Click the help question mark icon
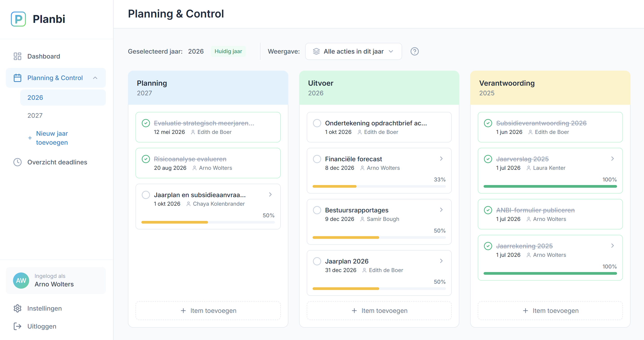 click(x=414, y=51)
